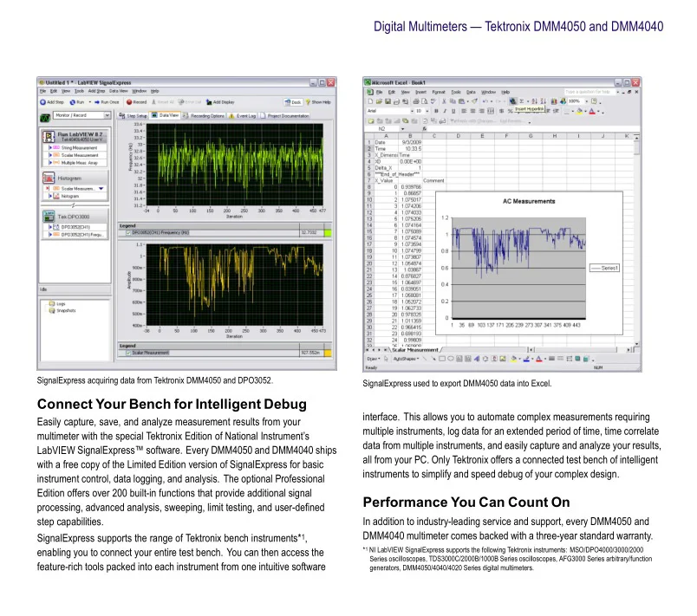The height and width of the screenshot is (616, 697).
Task: Open the Excel Name Box dropdown
Action: click(401, 128)
